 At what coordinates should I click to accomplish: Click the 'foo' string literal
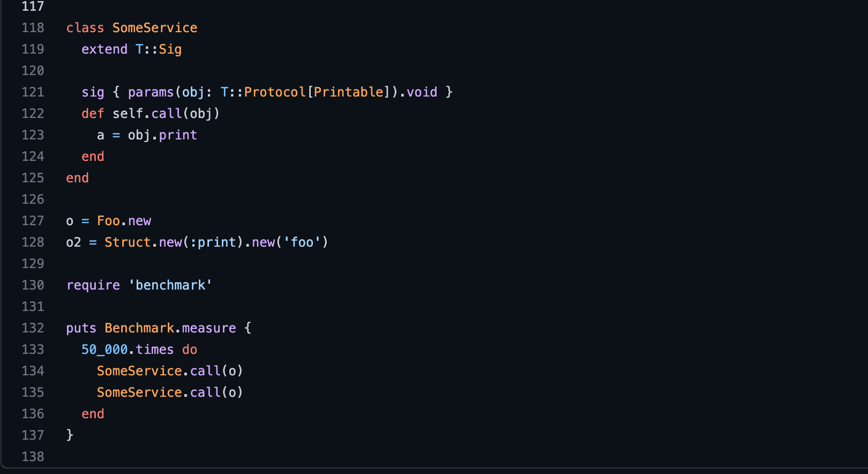pyautogui.click(x=302, y=242)
